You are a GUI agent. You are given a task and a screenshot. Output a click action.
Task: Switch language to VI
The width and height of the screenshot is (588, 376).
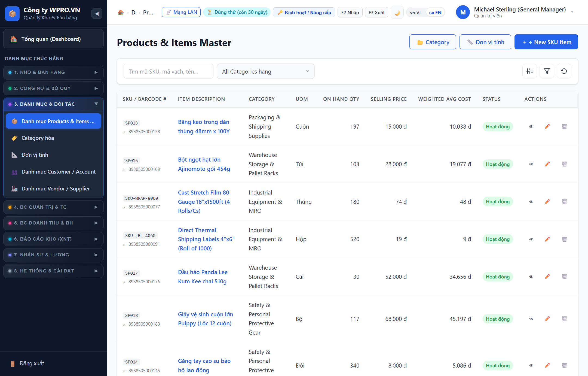point(415,13)
